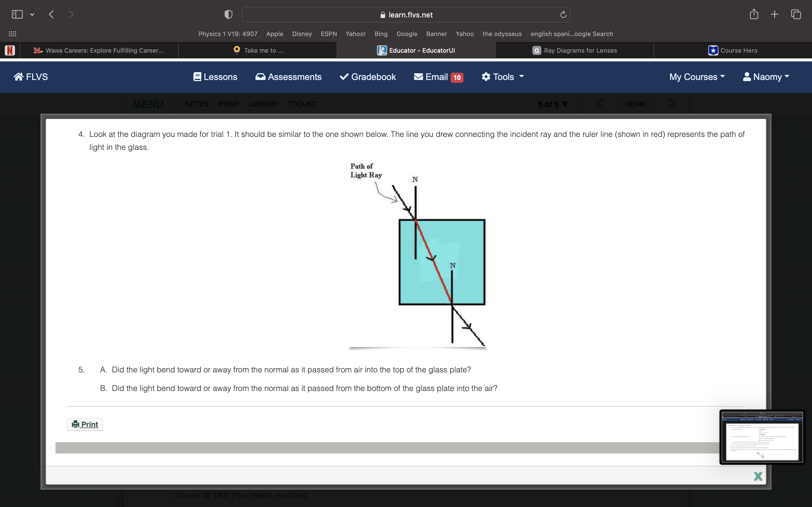Open the My Courses dropdown
Image resolution: width=812 pixels, height=507 pixels.
click(697, 77)
